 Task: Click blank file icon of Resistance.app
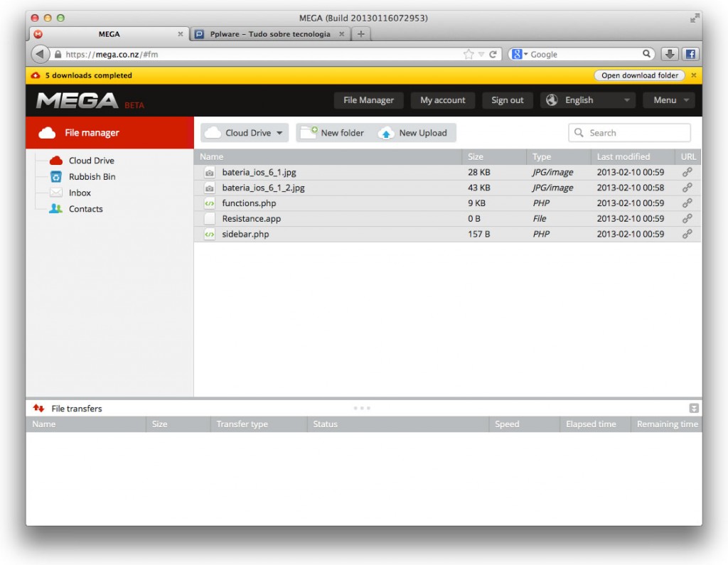pyautogui.click(x=210, y=219)
